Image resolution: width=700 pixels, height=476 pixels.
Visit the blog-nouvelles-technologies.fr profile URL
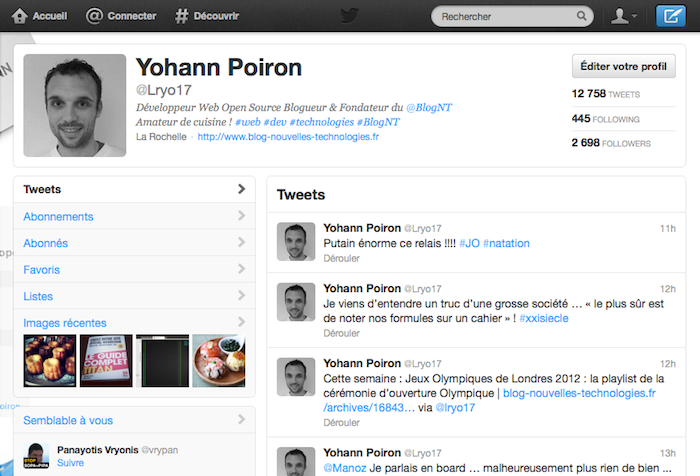tap(288, 137)
